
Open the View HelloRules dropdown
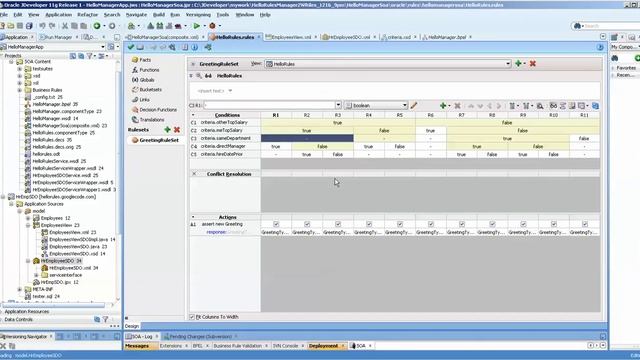[x=508, y=64]
